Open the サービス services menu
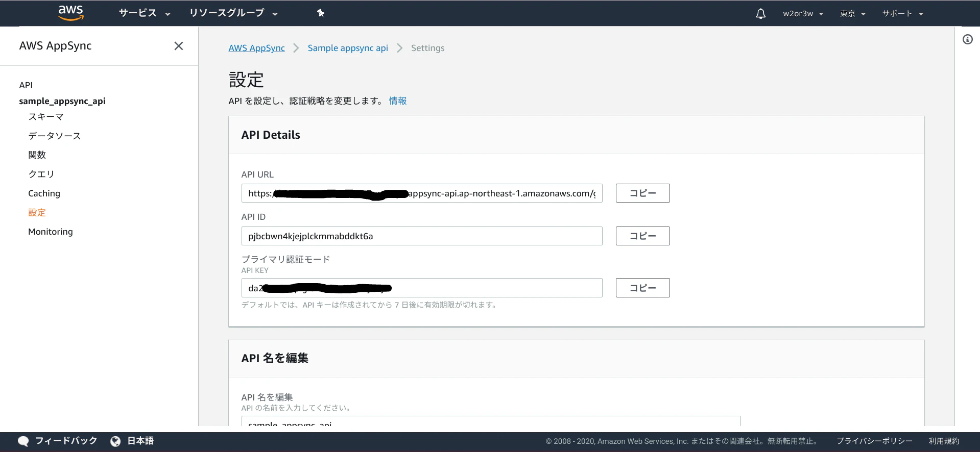This screenshot has width=980, height=452. [x=145, y=13]
